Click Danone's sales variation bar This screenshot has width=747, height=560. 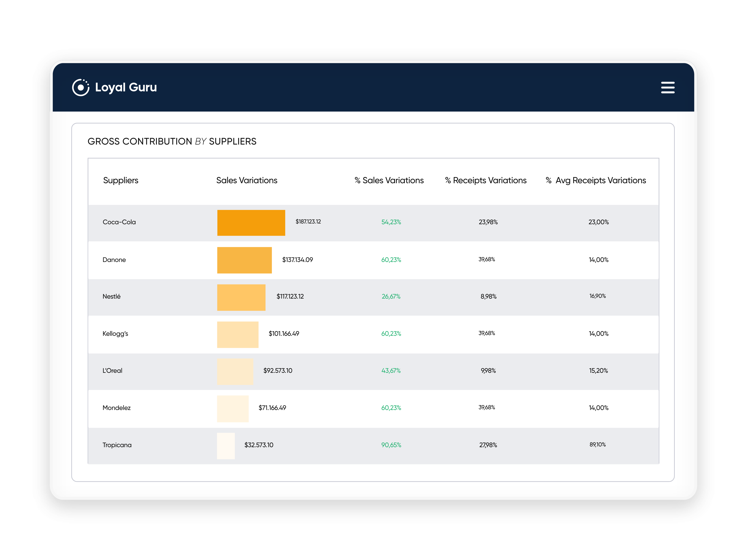pos(245,260)
